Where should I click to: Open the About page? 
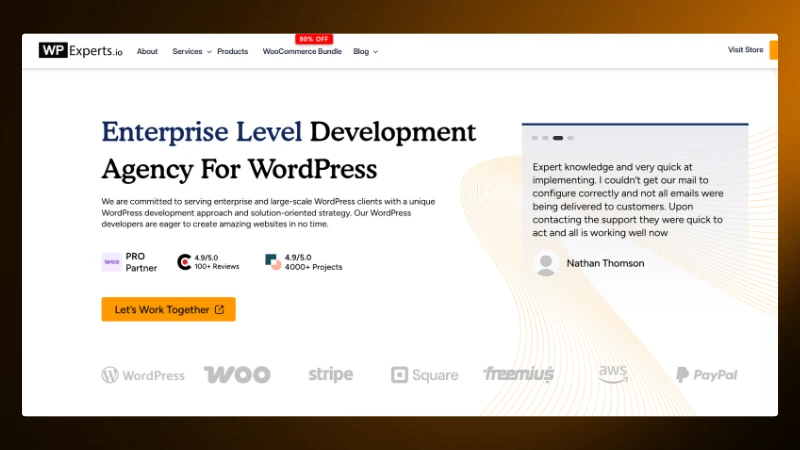click(147, 52)
